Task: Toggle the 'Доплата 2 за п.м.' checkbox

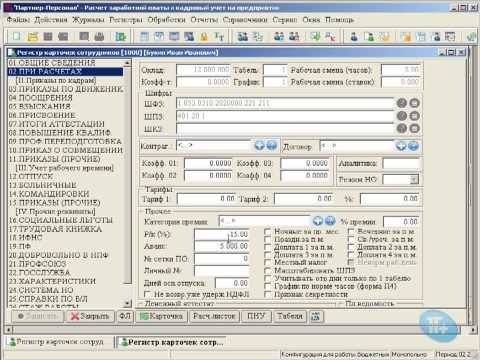Action: 351,247
